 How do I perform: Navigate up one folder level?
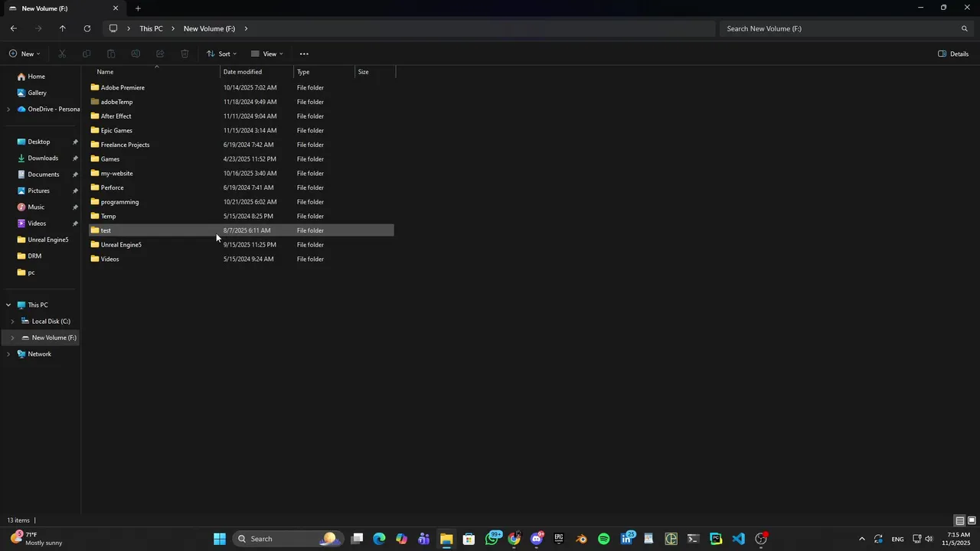click(63, 28)
